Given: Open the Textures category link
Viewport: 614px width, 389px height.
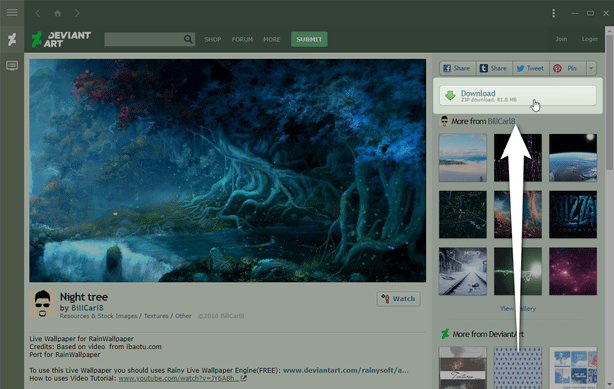Looking at the screenshot, I should coord(156,316).
